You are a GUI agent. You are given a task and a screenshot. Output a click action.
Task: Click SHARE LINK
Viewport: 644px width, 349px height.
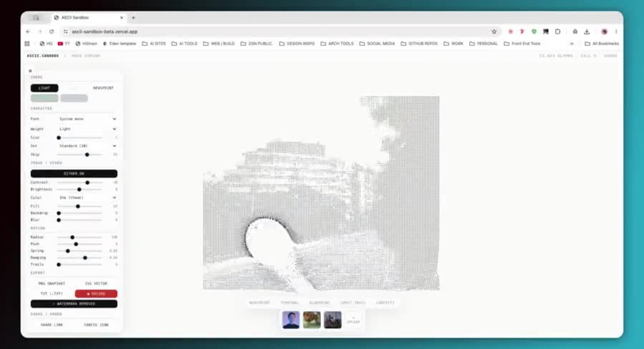pyautogui.click(x=52, y=325)
